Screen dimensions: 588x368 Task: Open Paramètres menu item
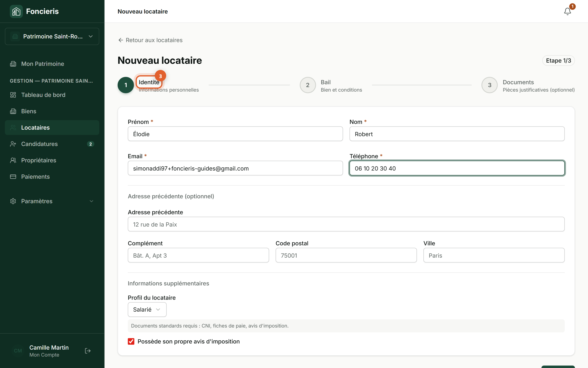coord(52,201)
